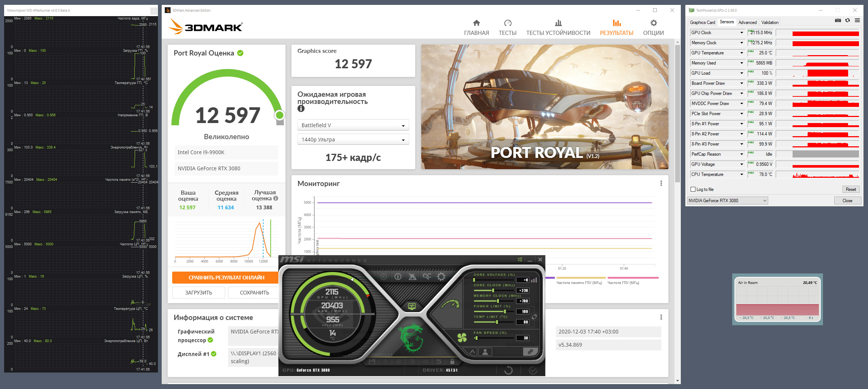
Task: Open the GPU Clock sensor dropdown
Action: [717, 33]
